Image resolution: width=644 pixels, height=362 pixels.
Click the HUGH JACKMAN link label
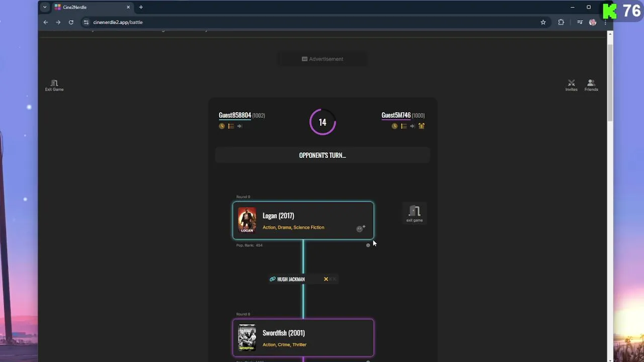tap(291, 279)
